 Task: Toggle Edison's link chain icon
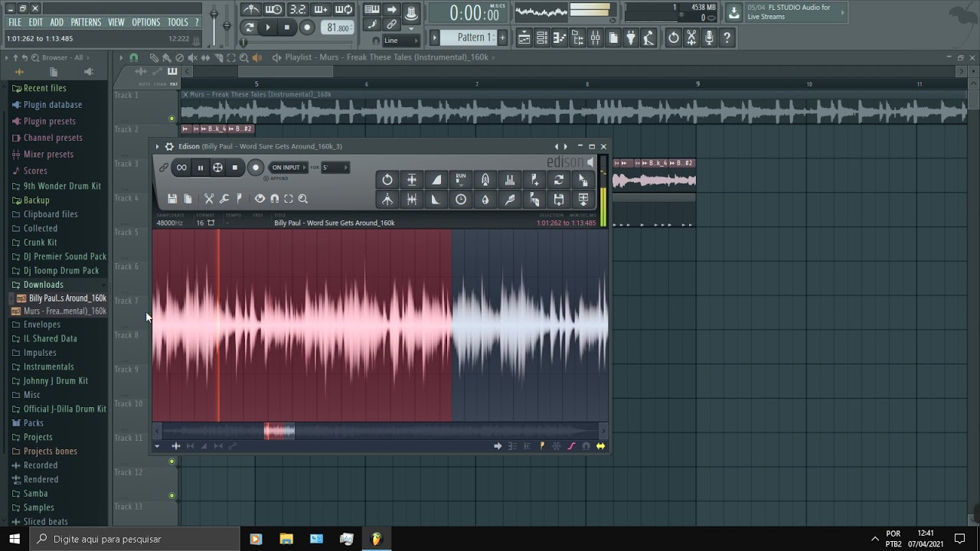point(163,168)
